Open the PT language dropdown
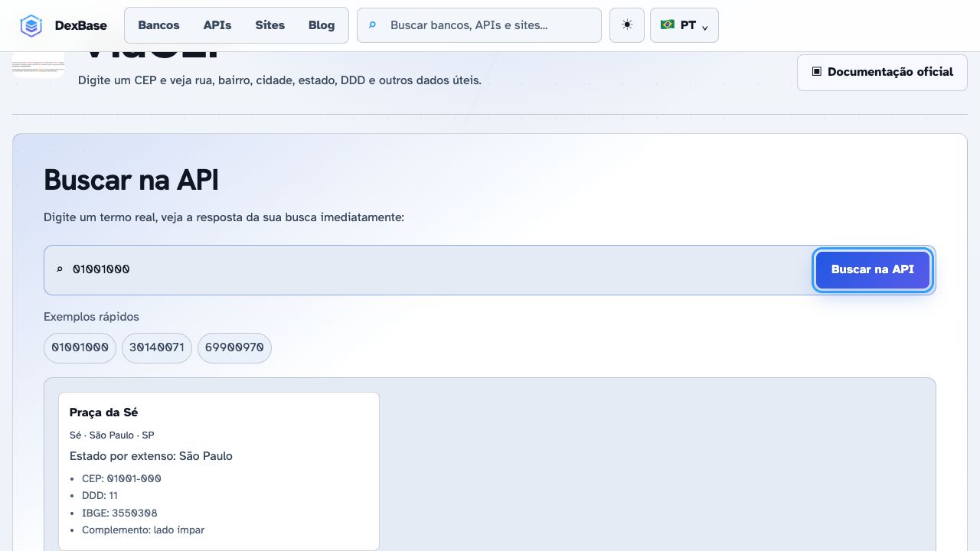 (x=684, y=25)
